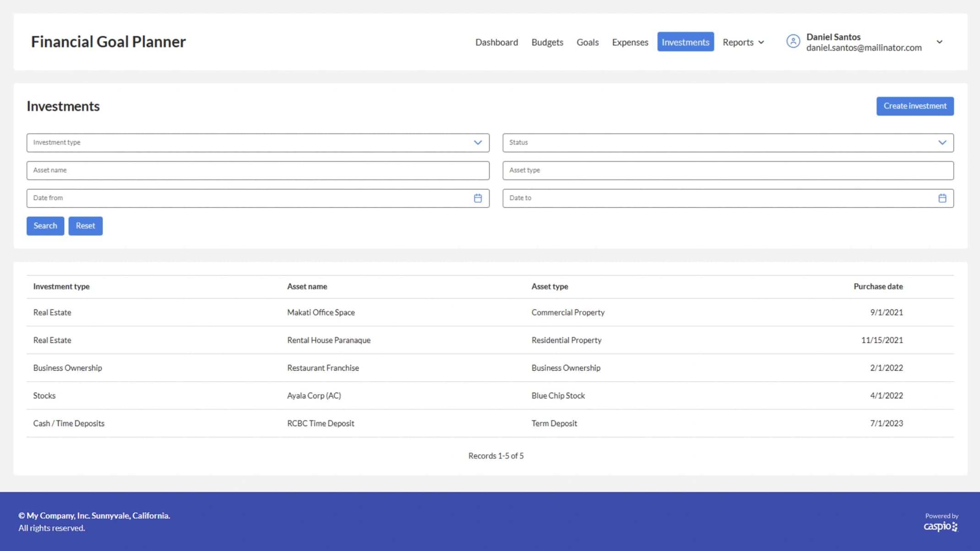Click the Records 1-5 of 5 text
This screenshot has width=980, height=551.
click(x=496, y=456)
